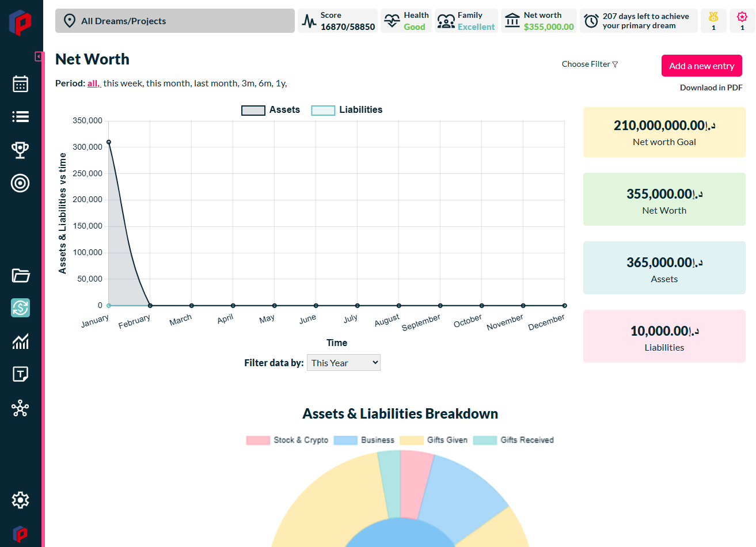This screenshot has width=756, height=547.
Task: Click Assets & Liabilities Breakdown heading
Action: coord(400,414)
